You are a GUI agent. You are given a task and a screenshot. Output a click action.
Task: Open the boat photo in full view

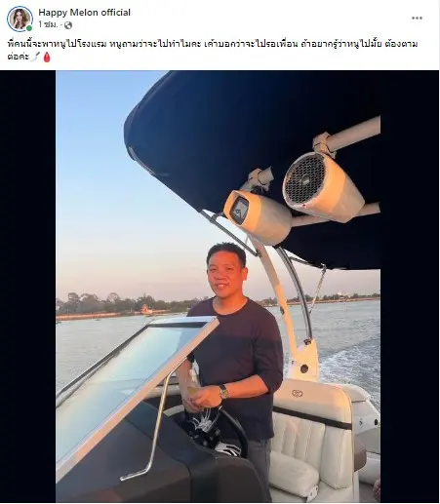[x=218, y=287]
